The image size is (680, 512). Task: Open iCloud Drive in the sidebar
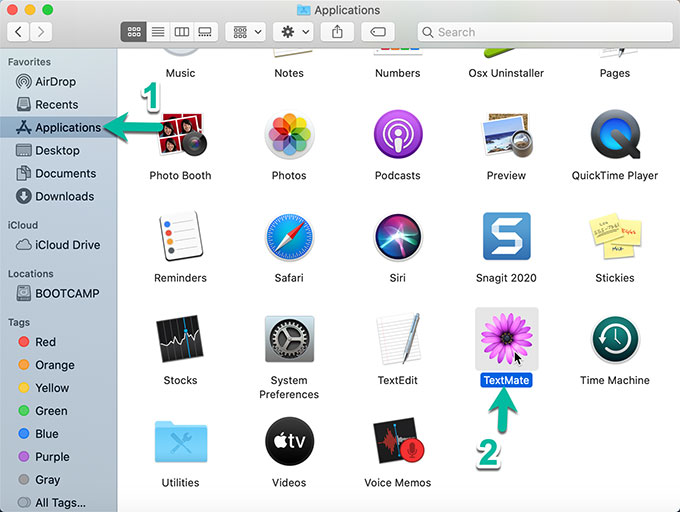click(x=59, y=245)
